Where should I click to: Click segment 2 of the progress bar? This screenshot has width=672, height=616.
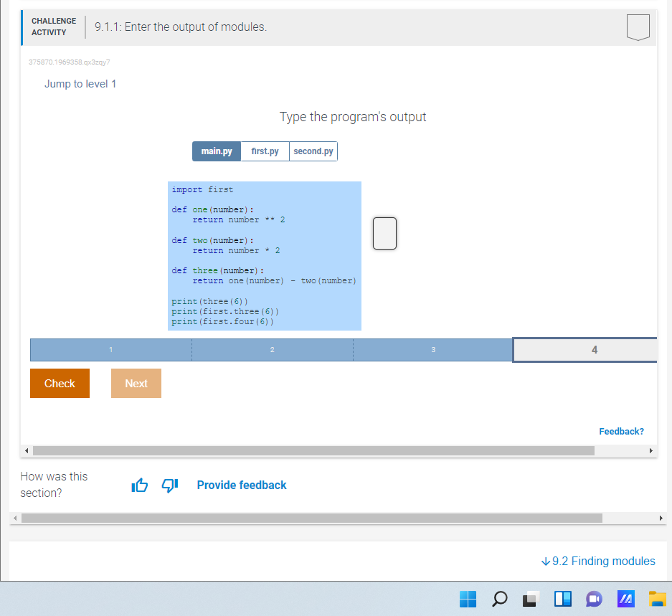click(272, 349)
